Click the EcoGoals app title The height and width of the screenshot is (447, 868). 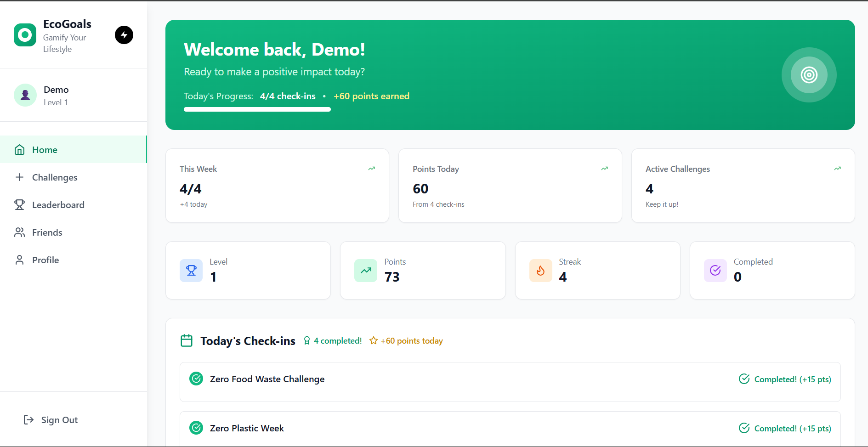[67, 24]
